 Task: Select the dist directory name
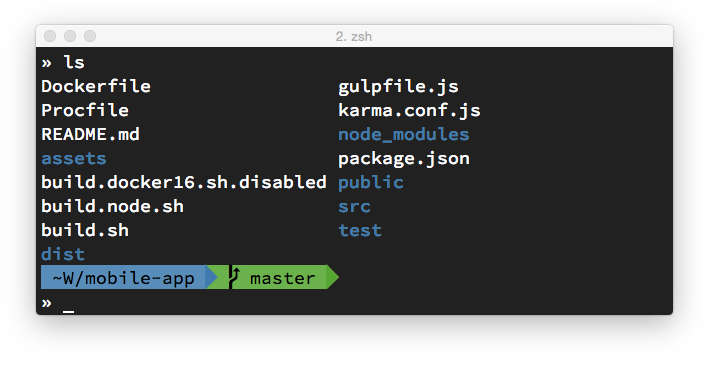point(63,254)
